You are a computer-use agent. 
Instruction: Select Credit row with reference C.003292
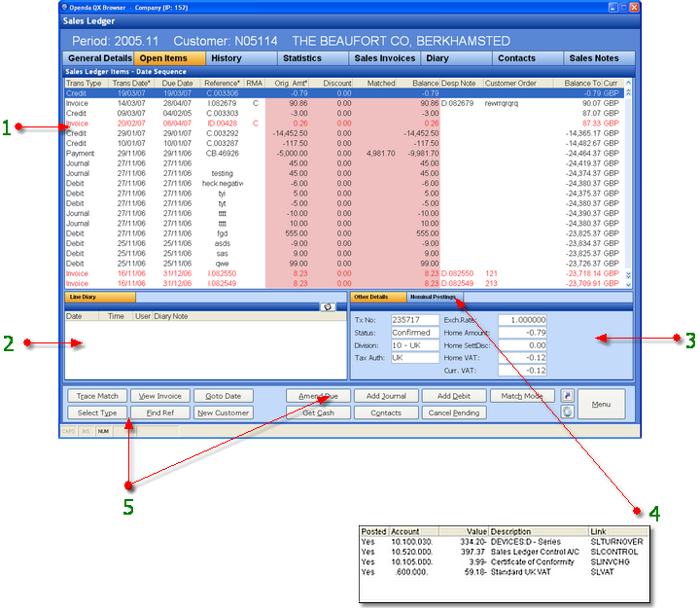tap(344, 133)
